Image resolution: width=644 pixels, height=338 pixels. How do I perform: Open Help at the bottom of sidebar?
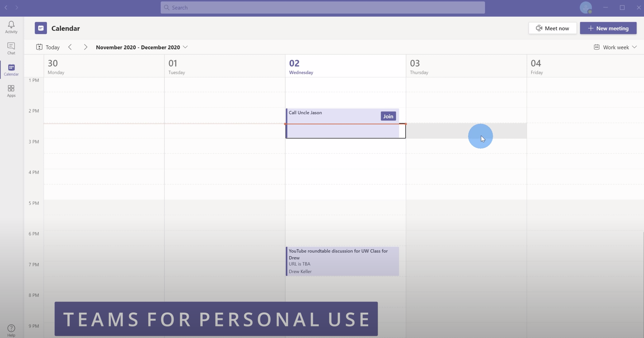(x=11, y=330)
